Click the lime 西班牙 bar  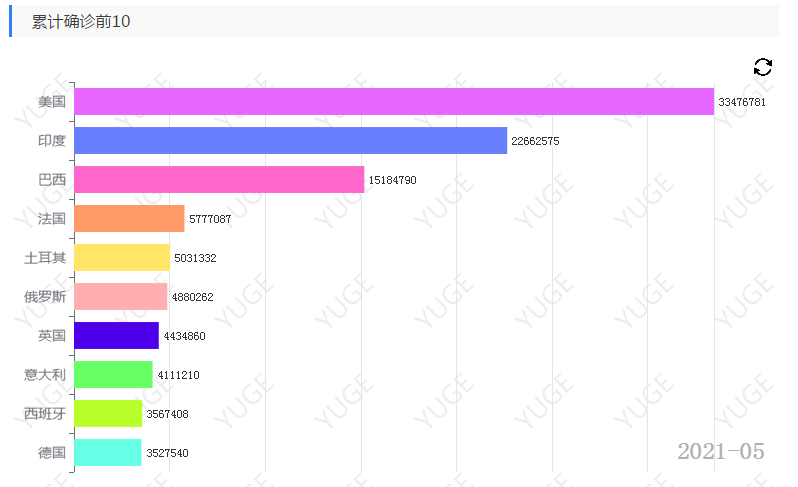coord(108,413)
